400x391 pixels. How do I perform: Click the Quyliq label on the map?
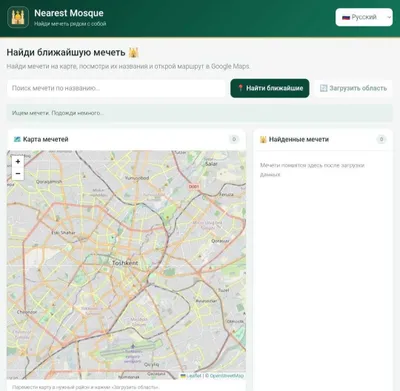tap(151, 365)
